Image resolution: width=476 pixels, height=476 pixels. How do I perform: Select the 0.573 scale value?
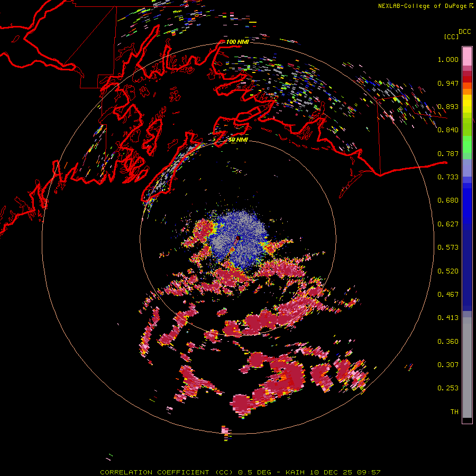[x=448, y=248]
